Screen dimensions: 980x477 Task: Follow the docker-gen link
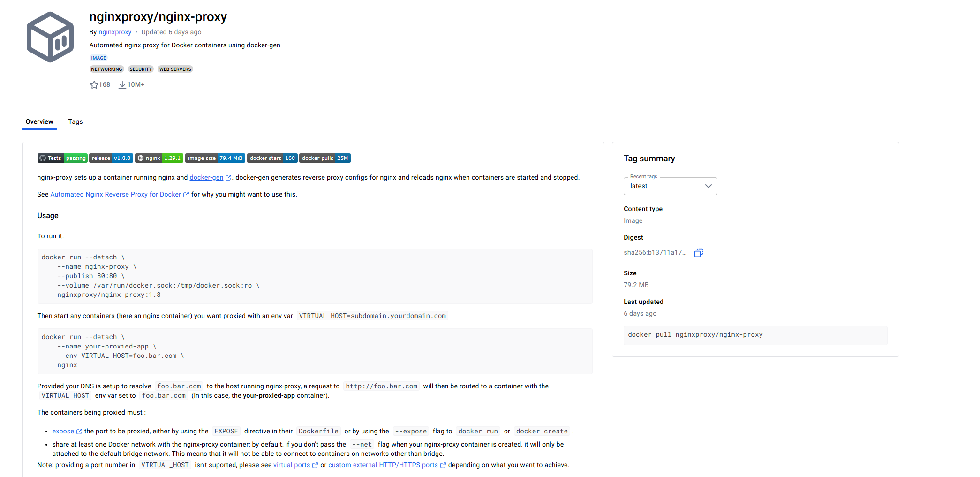[206, 178]
